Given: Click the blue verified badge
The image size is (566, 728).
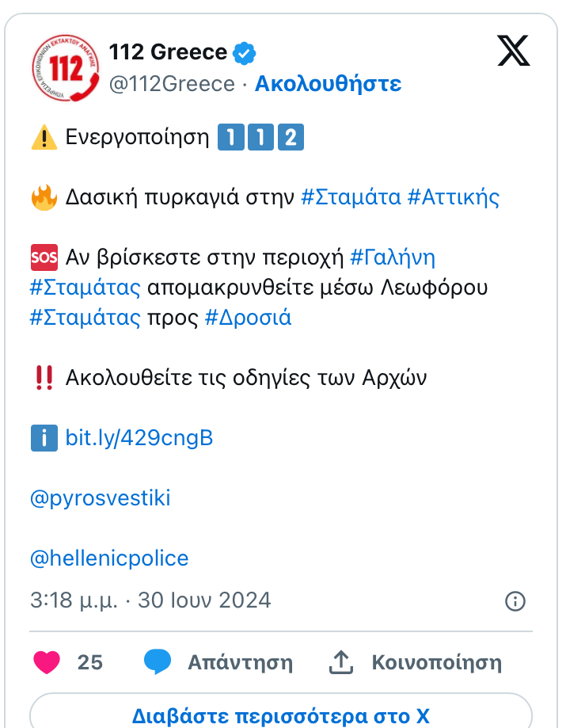Looking at the screenshot, I should coord(245,54).
